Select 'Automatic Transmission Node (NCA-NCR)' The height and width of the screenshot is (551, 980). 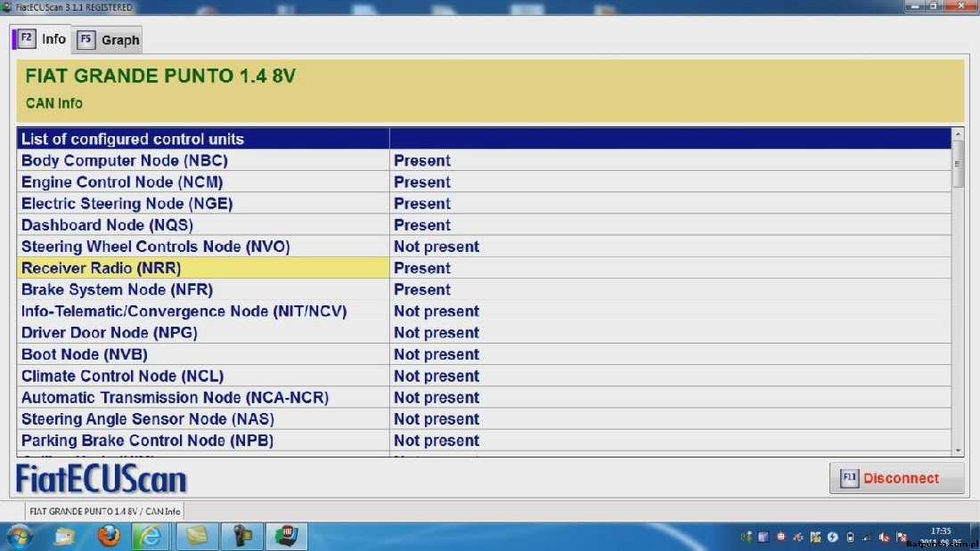(x=202, y=397)
